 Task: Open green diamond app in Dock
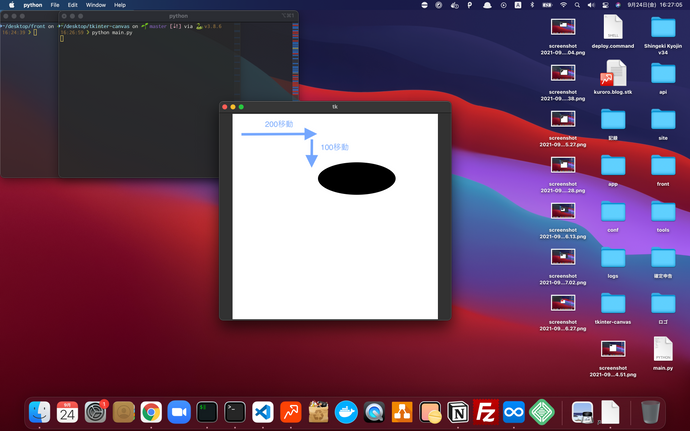tap(542, 413)
